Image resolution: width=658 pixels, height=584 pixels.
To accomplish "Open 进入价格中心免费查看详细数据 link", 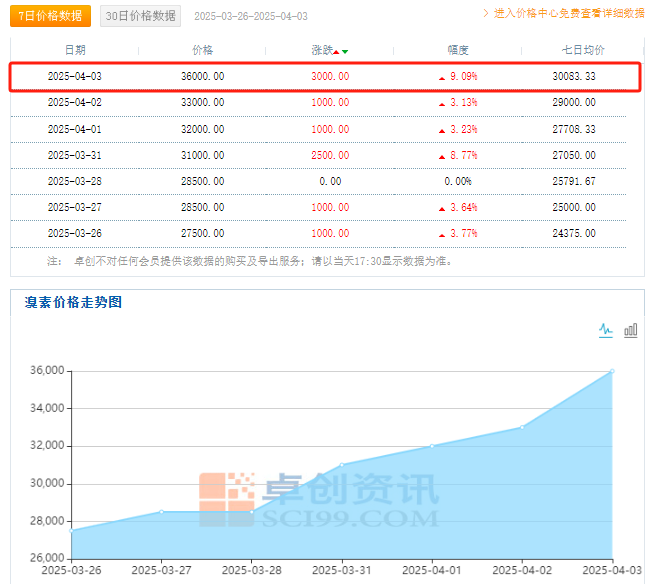I will click(569, 14).
